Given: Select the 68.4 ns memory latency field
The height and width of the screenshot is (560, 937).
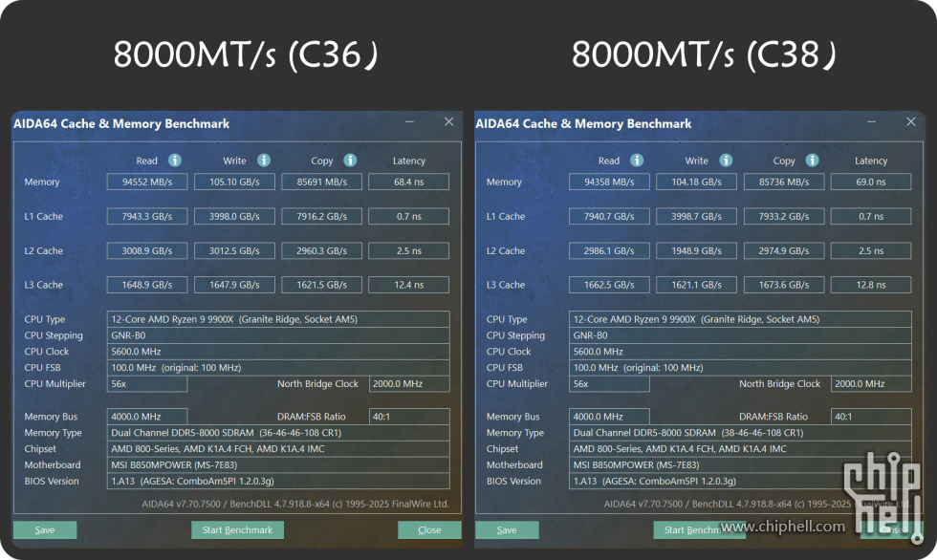Looking at the screenshot, I should [x=408, y=182].
